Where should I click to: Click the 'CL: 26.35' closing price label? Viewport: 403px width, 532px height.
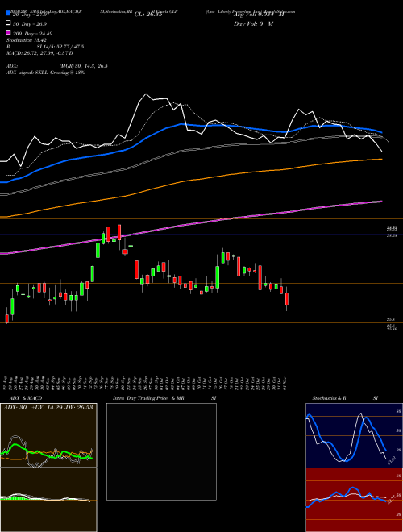[x=148, y=15]
